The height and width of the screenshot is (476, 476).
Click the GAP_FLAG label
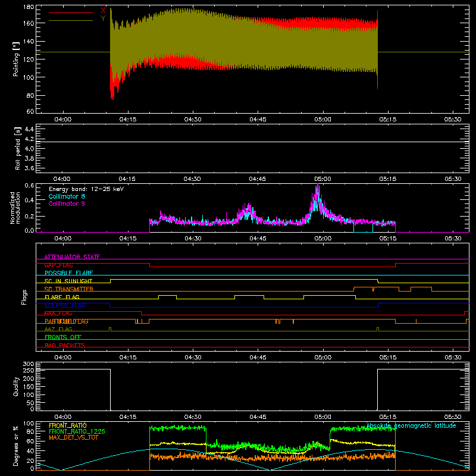[x=58, y=265]
